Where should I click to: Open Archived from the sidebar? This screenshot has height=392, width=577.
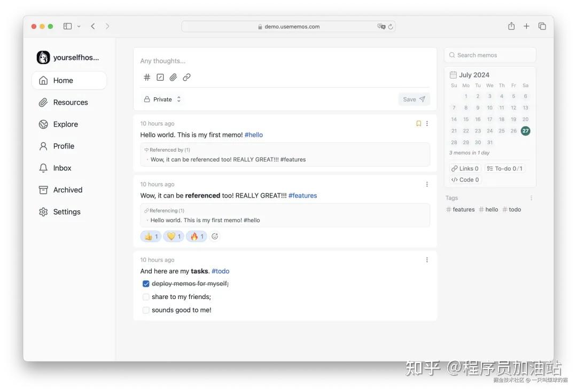tap(67, 190)
